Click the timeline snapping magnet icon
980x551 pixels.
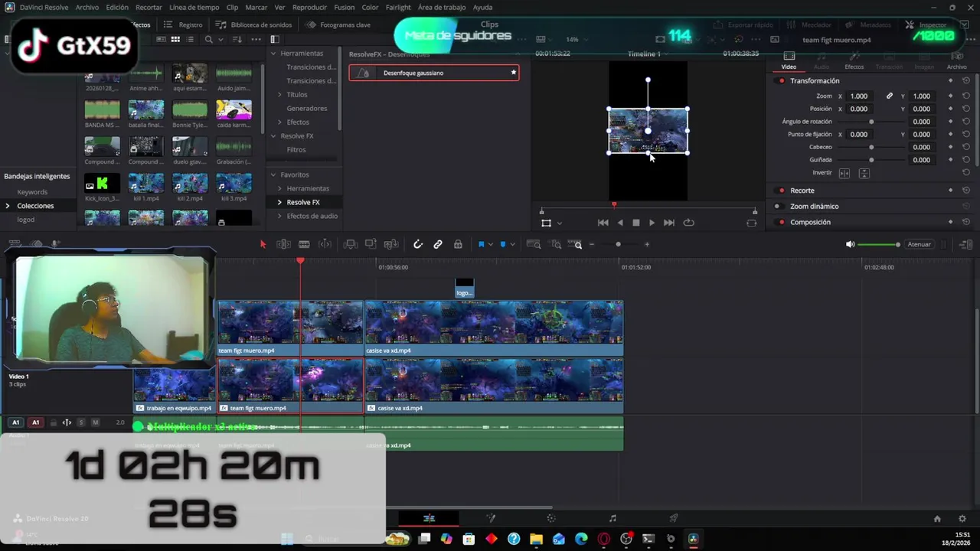[418, 244]
